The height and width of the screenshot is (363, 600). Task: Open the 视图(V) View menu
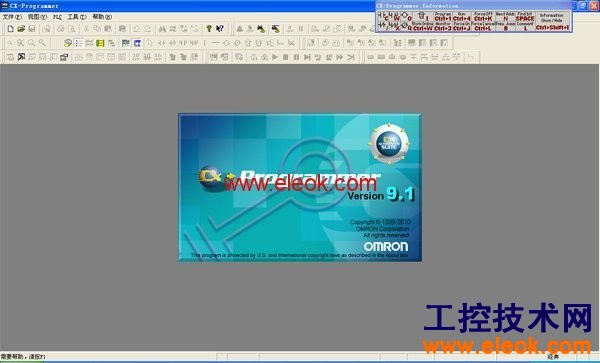click(x=37, y=17)
